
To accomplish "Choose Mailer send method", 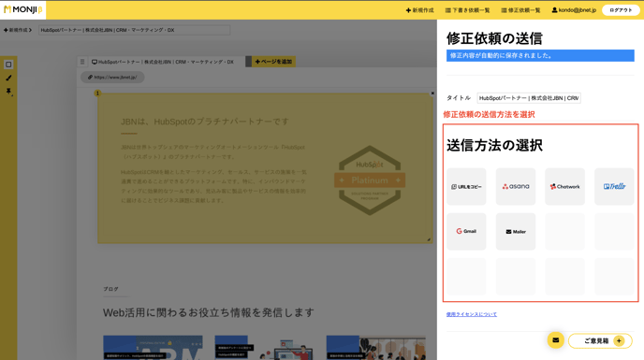I will click(x=516, y=232).
